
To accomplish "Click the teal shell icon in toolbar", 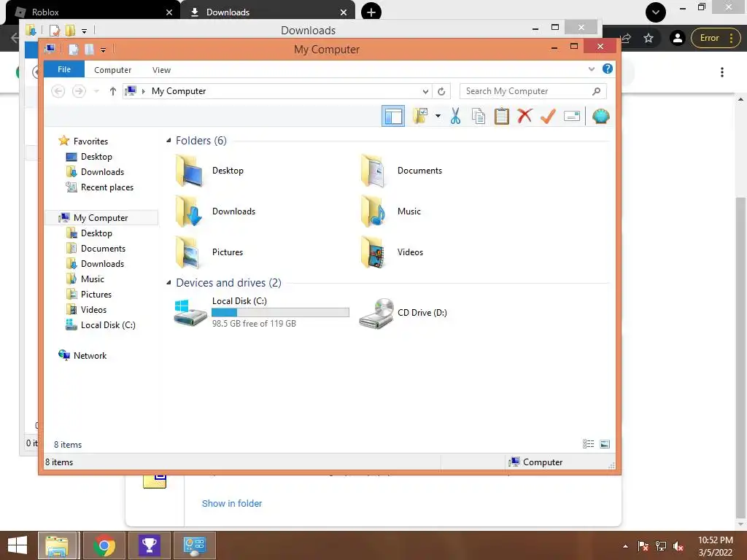I will tap(601, 116).
